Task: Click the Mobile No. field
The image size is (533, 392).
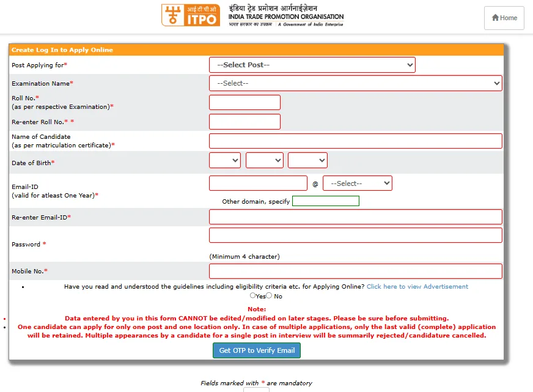Action: (356, 272)
